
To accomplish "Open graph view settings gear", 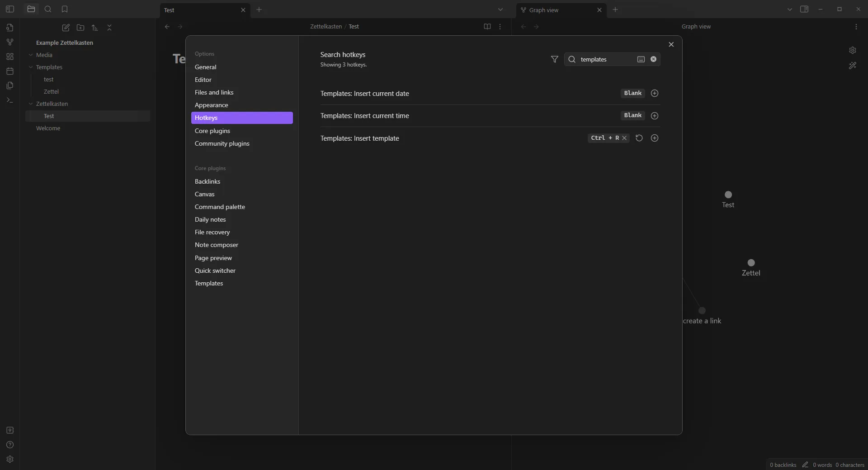I will [x=853, y=50].
